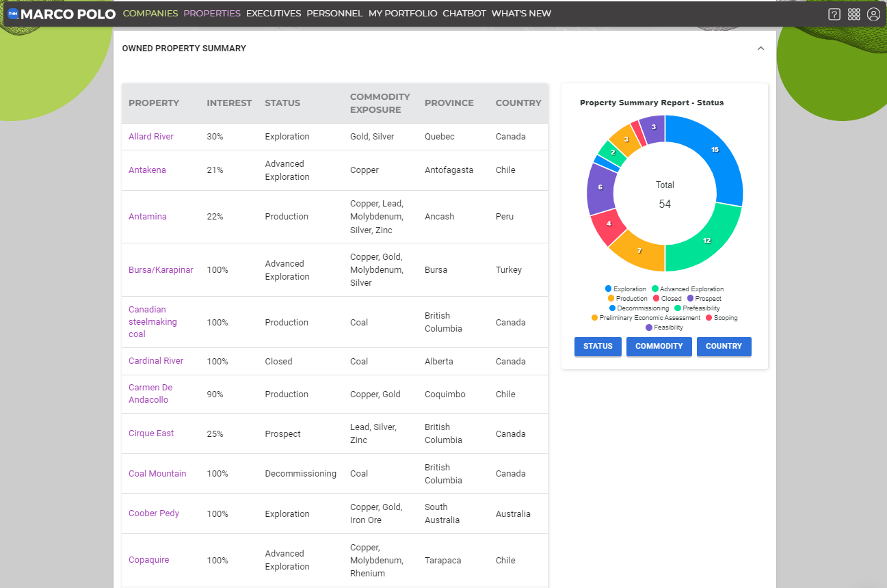The width and height of the screenshot is (887, 588).
Task: Click the Peru country cell
Action: point(505,217)
